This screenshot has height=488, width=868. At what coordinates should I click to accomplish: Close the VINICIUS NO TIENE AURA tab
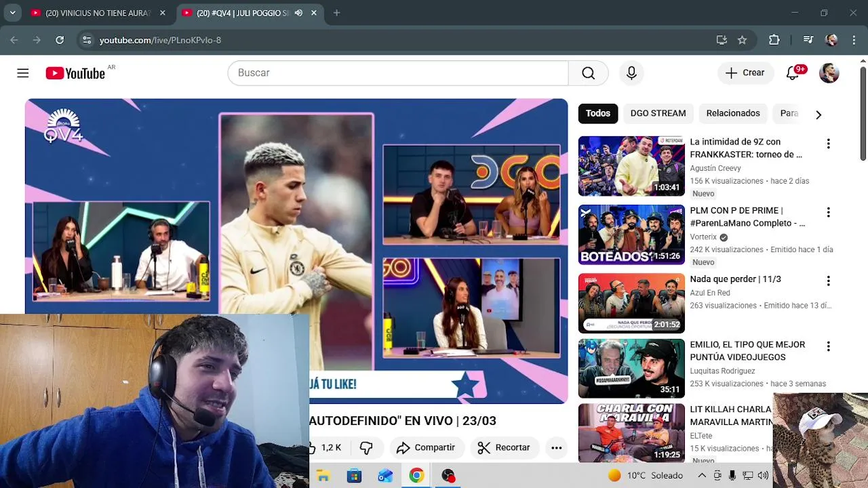(162, 13)
